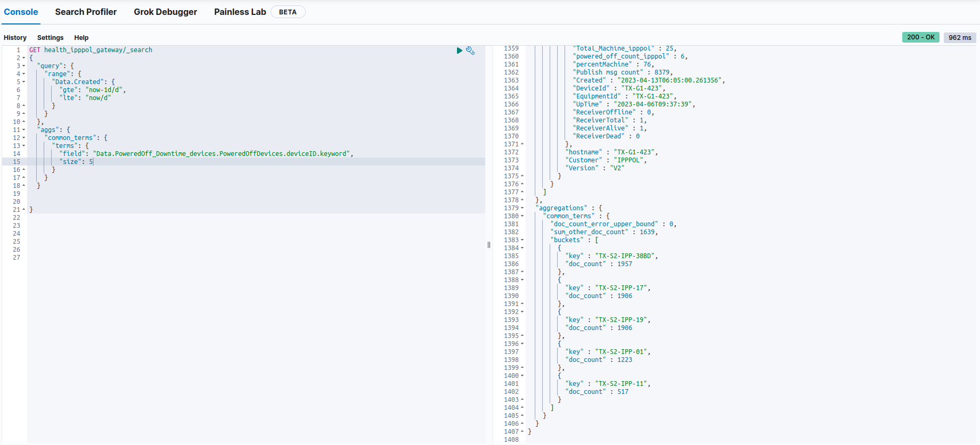Click the Created timestamp 2023-04-13T06:05:00.261356
Screen dimensions: 980x445
click(669, 80)
